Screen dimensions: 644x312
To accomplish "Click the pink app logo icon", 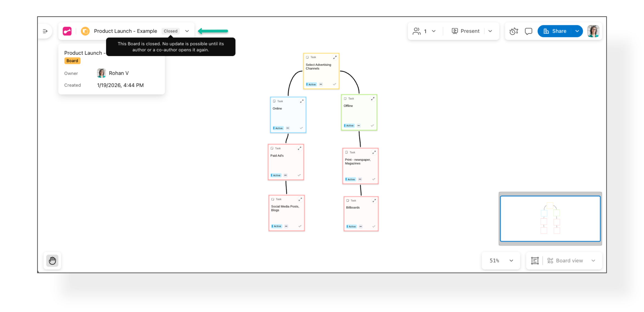I will 67,31.
